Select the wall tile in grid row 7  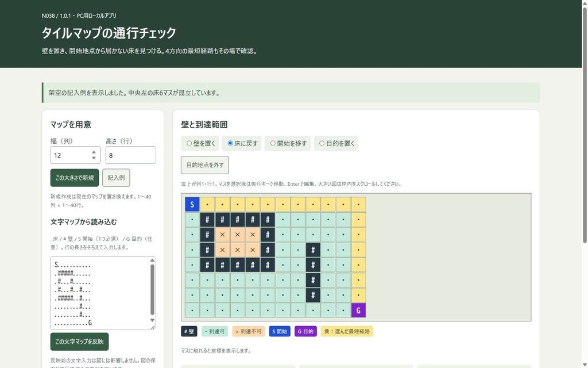click(313, 295)
